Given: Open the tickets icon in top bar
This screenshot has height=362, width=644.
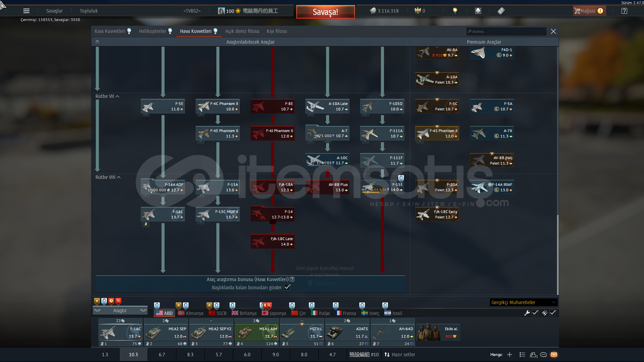Looking at the screenshot, I should coord(501,11).
